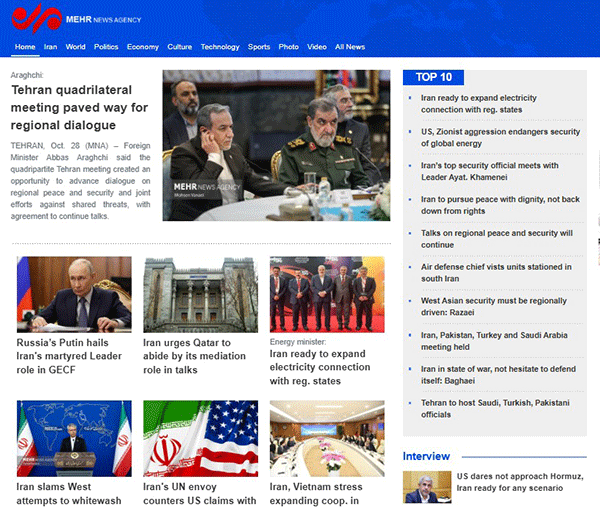Open the Photo section
Image resolution: width=600 pixels, height=507 pixels.
click(289, 47)
